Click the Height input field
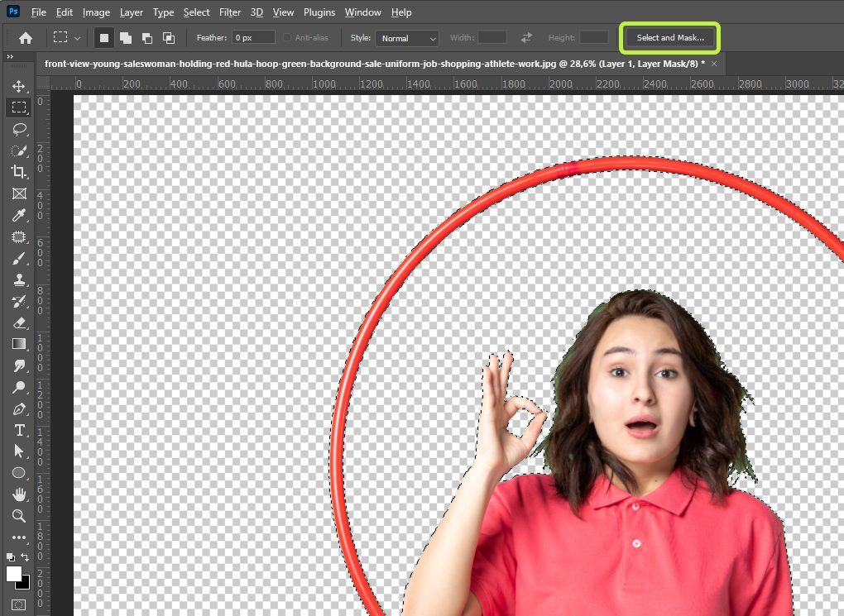 [x=594, y=37]
